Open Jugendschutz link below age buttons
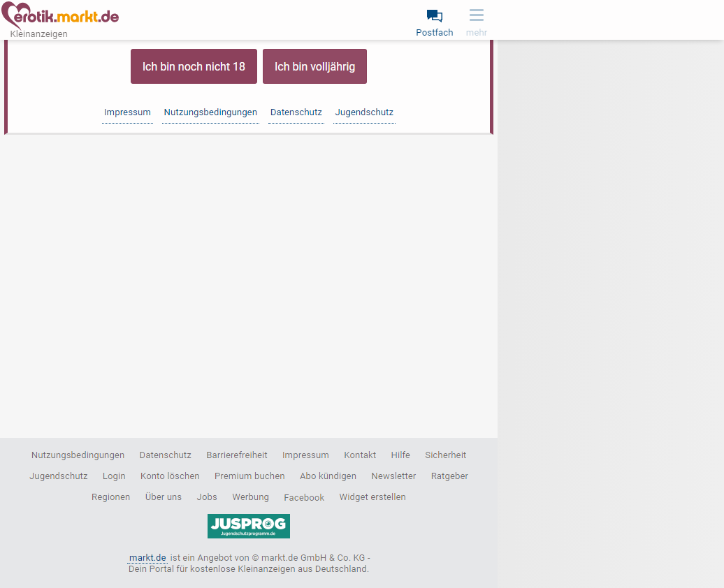The height and width of the screenshot is (588, 724). coord(364,112)
